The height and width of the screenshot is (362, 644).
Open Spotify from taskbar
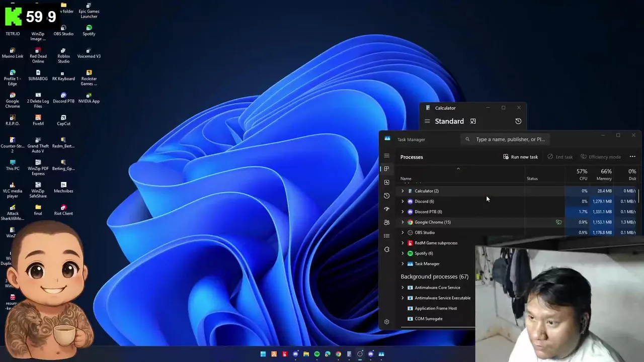(x=317, y=354)
